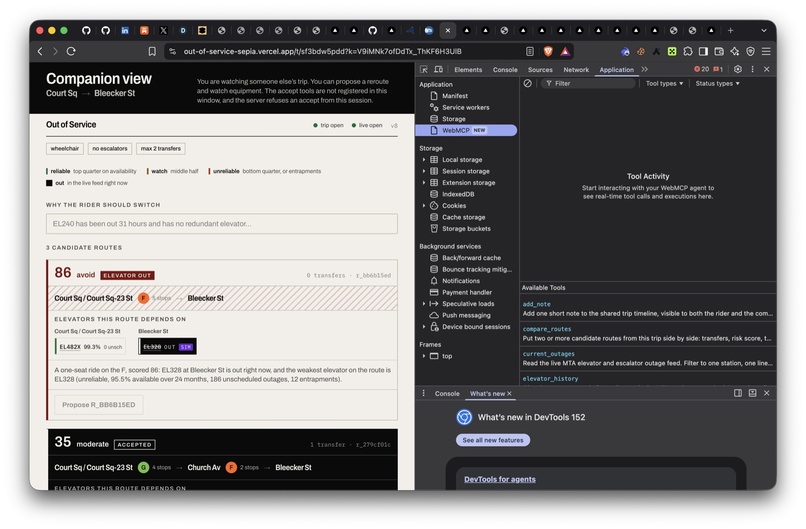The height and width of the screenshot is (529, 806).
Task: Toggle reader mode icon in address bar
Action: [x=530, y=51]
